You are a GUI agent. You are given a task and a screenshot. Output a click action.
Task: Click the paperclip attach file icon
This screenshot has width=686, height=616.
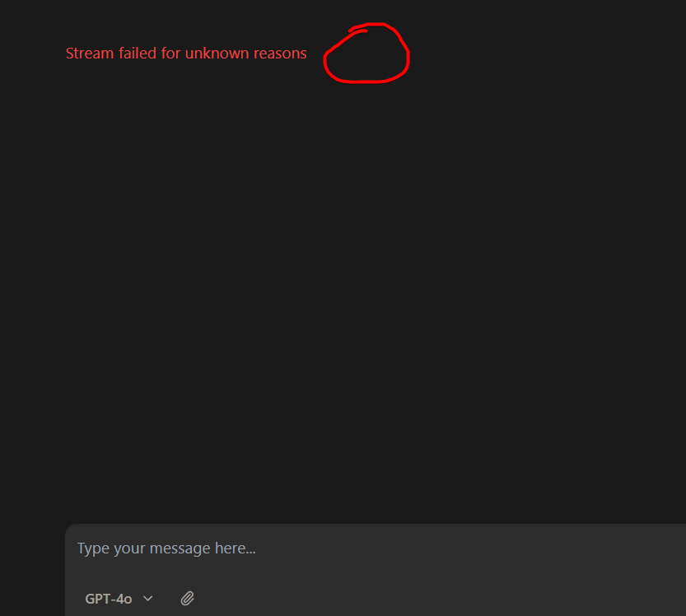coord(187,598)
